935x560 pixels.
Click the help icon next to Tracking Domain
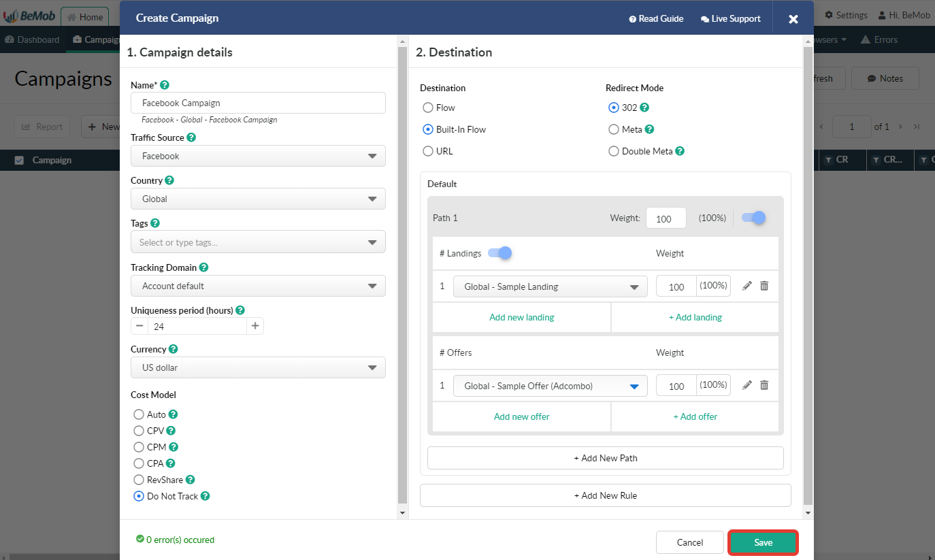(x=203, y=267)
